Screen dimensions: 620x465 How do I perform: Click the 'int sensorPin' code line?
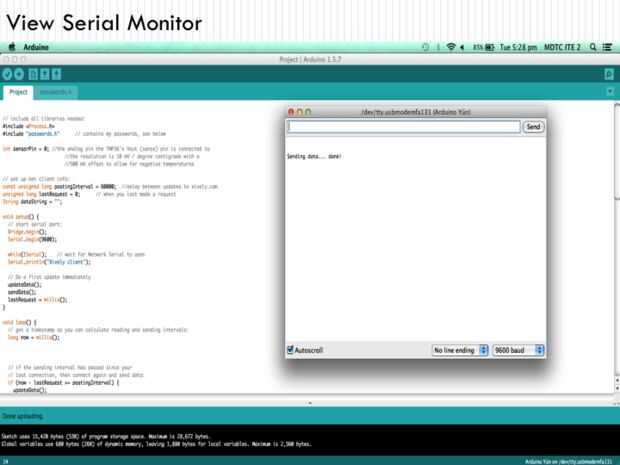[x=106, y=149]
